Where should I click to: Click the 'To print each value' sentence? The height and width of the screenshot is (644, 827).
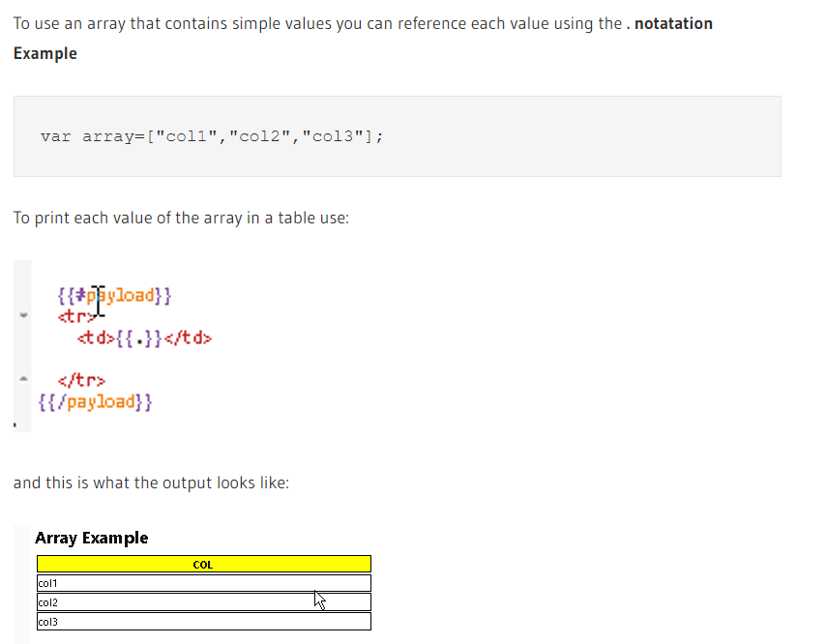point(181,218)
